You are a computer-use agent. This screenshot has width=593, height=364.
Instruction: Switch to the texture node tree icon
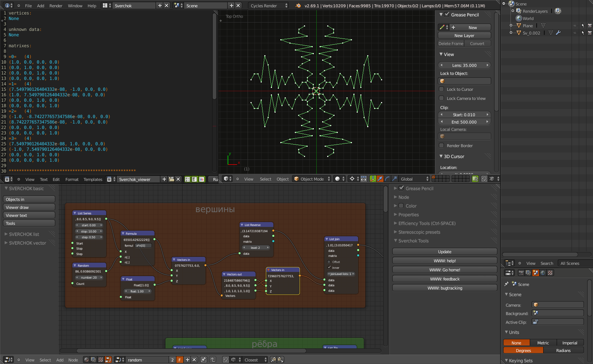point(101,360)
